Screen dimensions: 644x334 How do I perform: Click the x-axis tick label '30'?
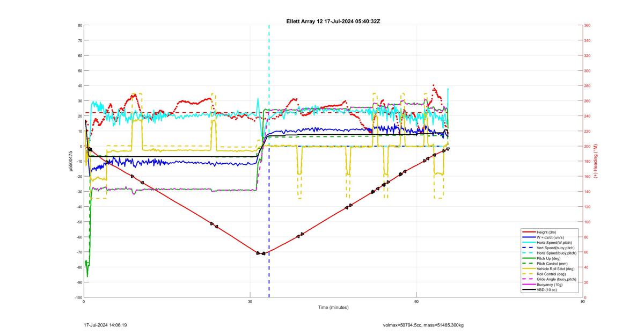click(x=250, y=301)
